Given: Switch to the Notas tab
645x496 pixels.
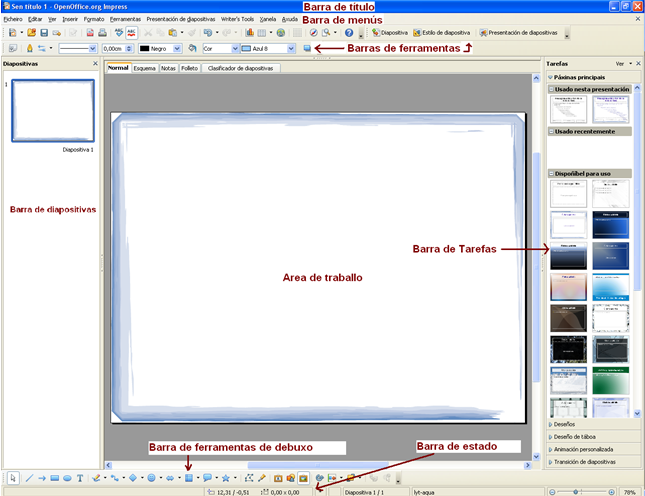Looking at the screenshot, I should pos(168,68).
